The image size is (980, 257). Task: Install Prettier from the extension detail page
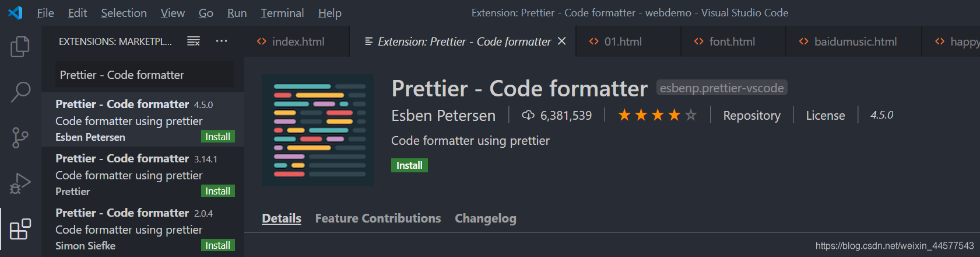click(409, 165)
